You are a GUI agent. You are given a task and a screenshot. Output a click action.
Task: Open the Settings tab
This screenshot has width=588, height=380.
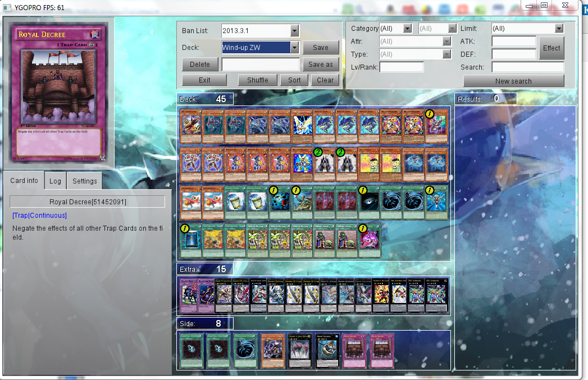(84, 181)
